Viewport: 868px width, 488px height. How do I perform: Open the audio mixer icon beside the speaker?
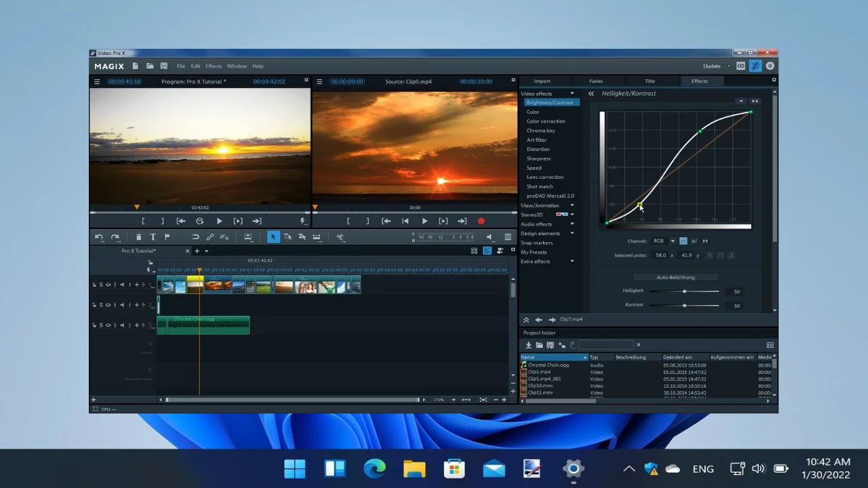click(x=508, y=237)
